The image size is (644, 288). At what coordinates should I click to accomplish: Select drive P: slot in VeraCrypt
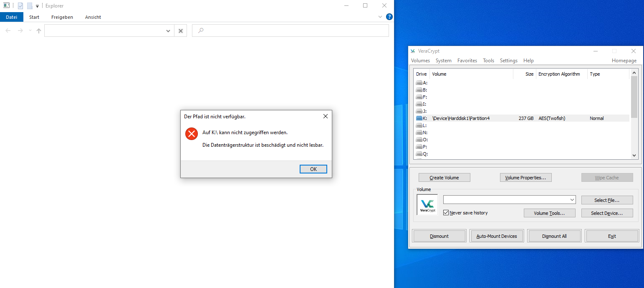pyautogui.click(x=422, y=147)
